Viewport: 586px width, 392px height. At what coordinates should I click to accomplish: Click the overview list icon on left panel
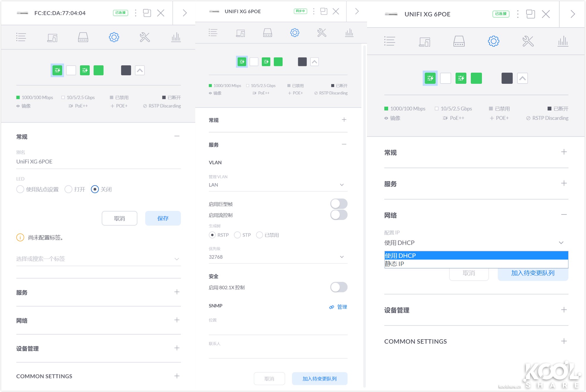pos(21,37)
